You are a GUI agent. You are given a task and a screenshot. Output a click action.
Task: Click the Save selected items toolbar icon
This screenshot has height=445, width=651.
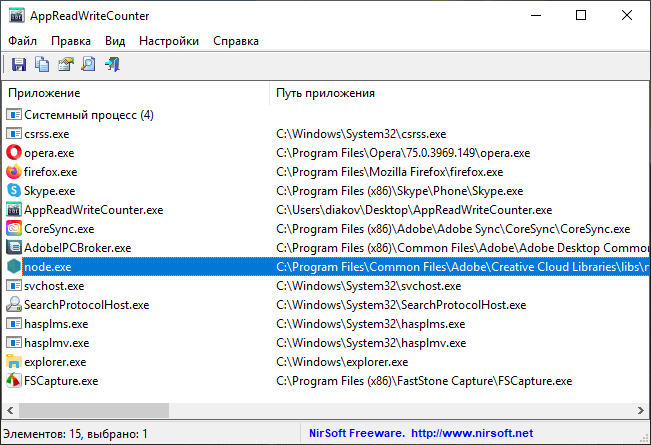[19, 64]
